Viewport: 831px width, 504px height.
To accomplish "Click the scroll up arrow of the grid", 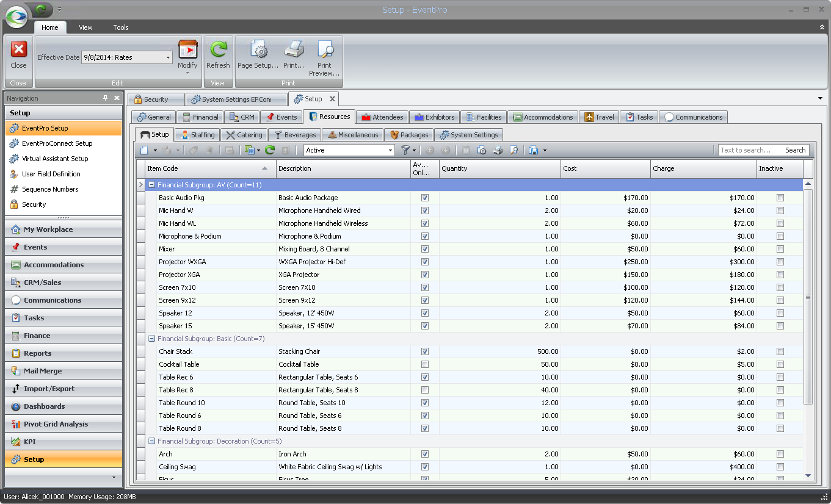I will click(x=808, y=184).
